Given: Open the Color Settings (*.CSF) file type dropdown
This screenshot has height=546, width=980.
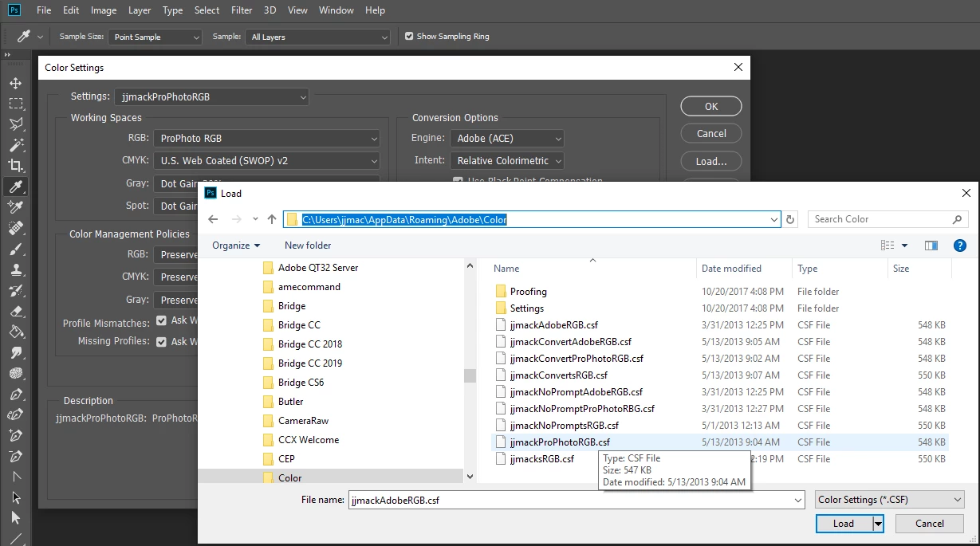Looking at the screenshot, I should pos(890,500).
